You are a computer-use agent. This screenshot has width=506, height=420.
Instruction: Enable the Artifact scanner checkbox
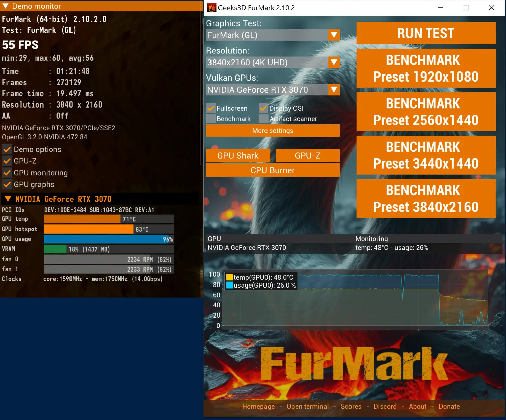[x=263, y=119]
